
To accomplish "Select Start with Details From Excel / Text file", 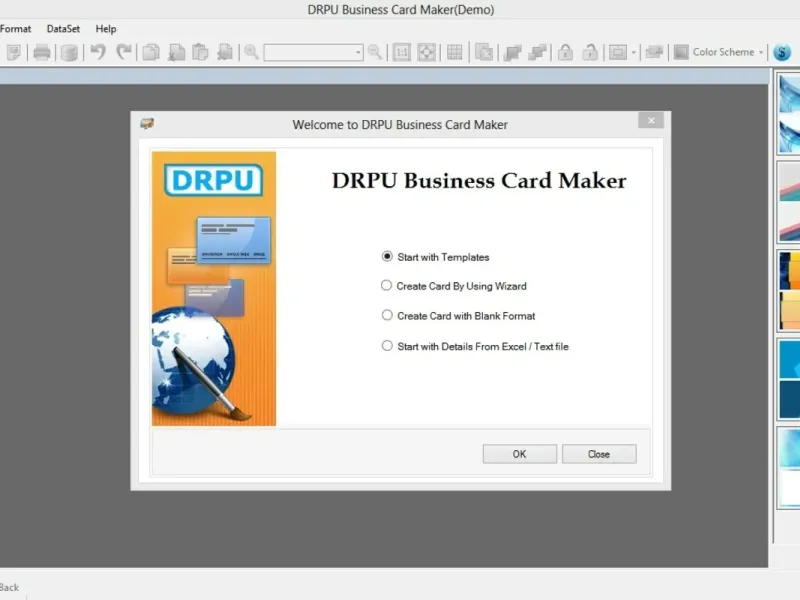I will 387,346.
